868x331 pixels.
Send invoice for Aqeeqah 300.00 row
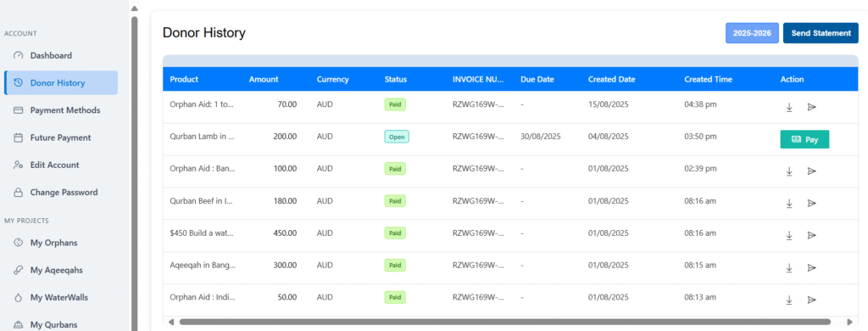coord(811,268)
